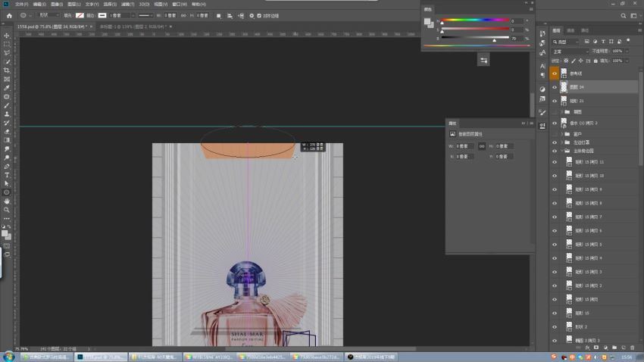644x362 pixels.
Task: Click the foreground color swatch in toolbox
Action: pos(5,233)
